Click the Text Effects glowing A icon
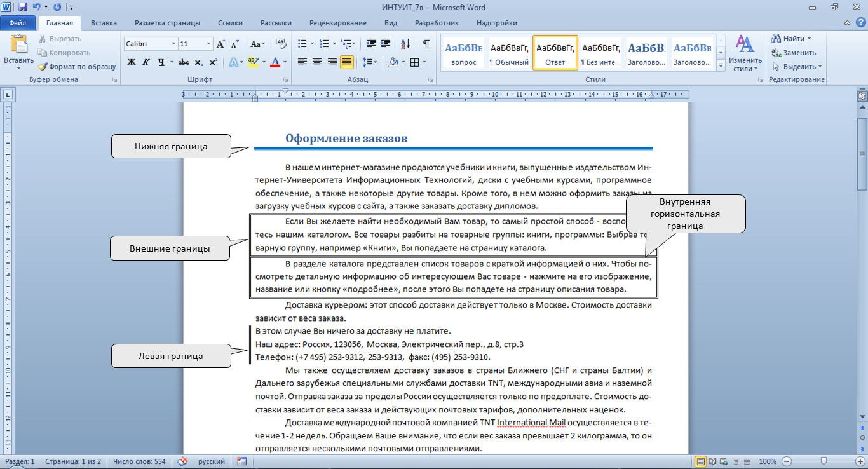868x469 pixels. [x=233, y=62]
